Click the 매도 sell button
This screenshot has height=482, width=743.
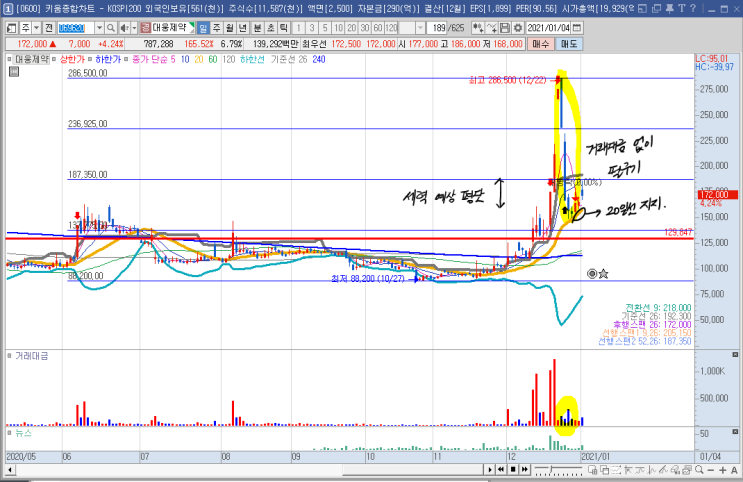[569, 44]
